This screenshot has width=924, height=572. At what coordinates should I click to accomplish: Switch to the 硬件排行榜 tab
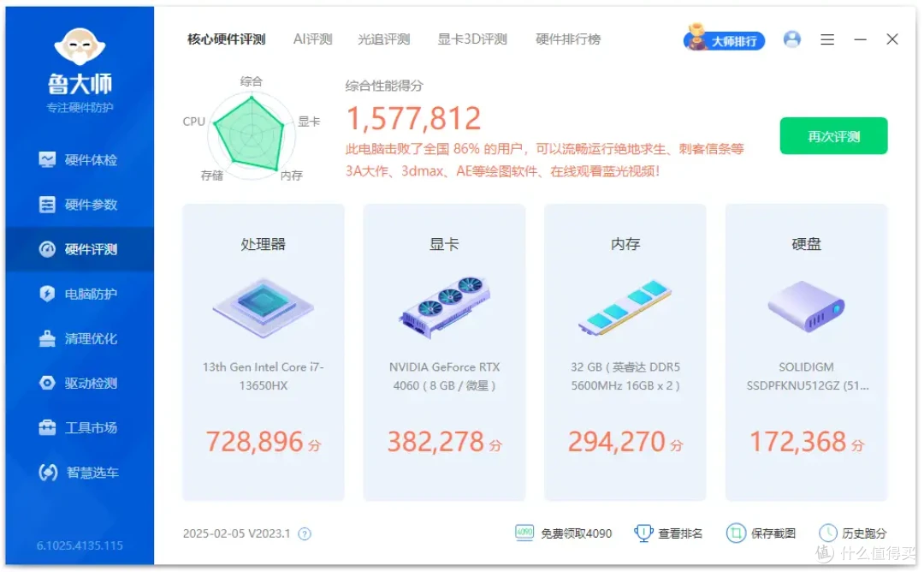point(568,39)
